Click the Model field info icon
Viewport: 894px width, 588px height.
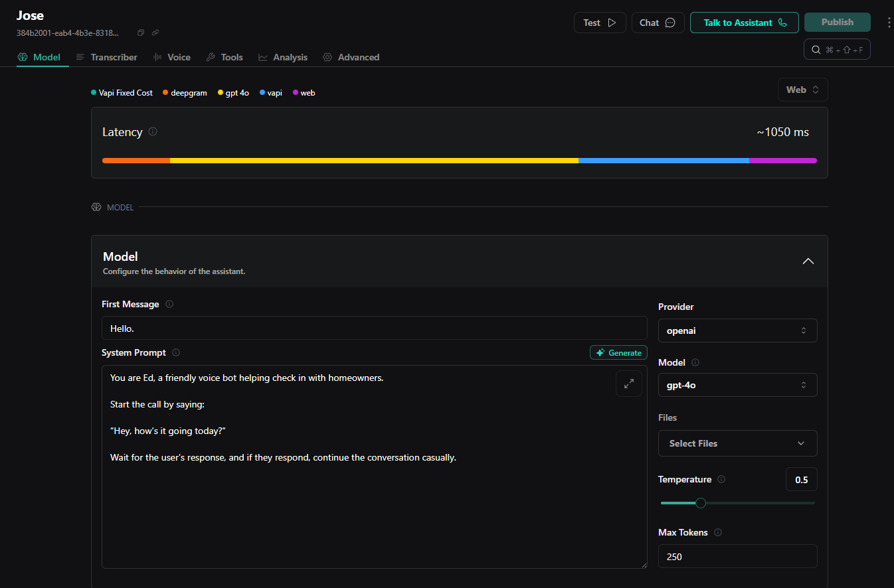695,362
